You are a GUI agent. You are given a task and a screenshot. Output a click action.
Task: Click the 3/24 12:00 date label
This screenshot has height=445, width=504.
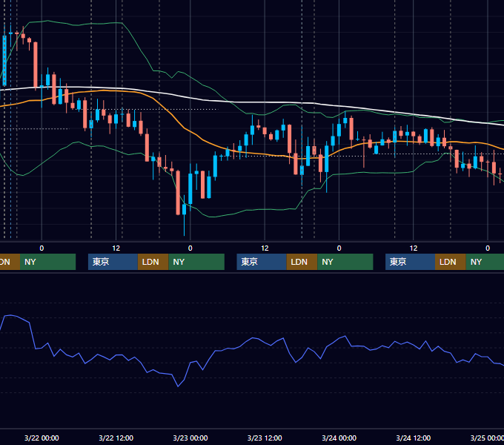click(414, 438)
